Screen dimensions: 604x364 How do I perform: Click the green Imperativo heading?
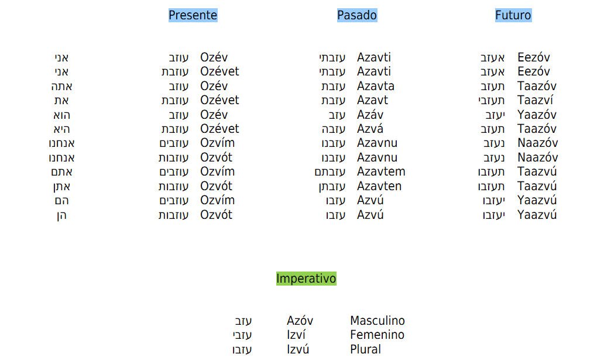click(x=306, y=279)
